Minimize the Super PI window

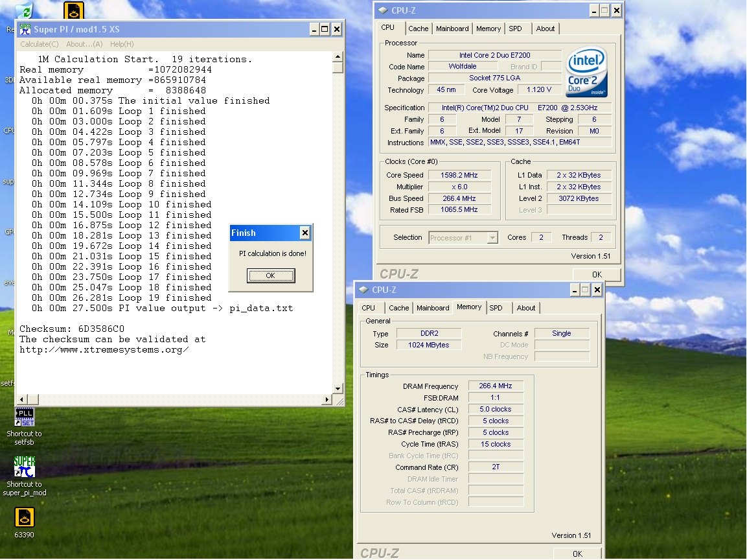tap(314, 30)
